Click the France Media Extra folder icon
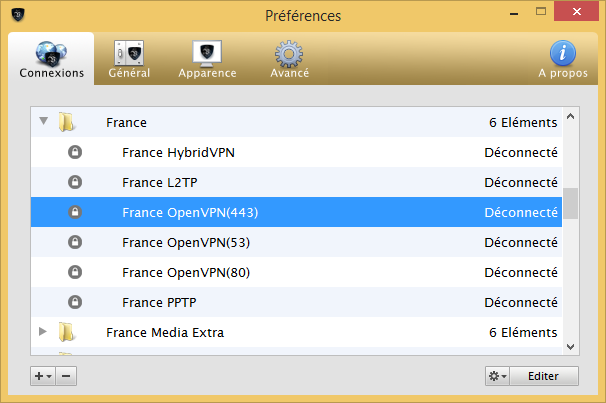Image resolution: width=606 pixels, height=403 pixels. coord(66,332)
